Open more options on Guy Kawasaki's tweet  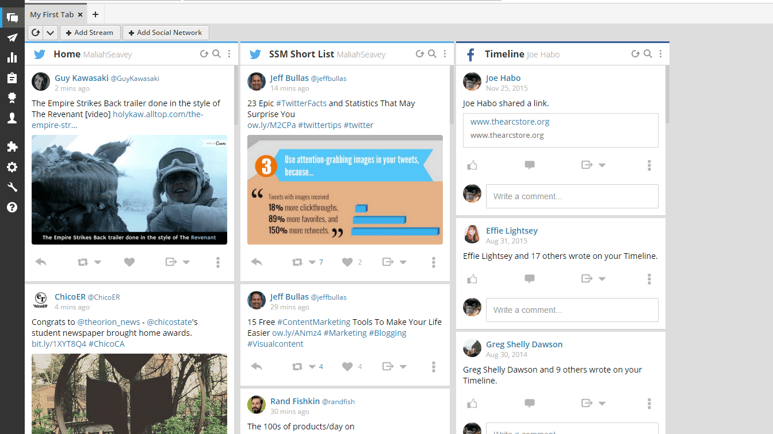coord(218,262)
